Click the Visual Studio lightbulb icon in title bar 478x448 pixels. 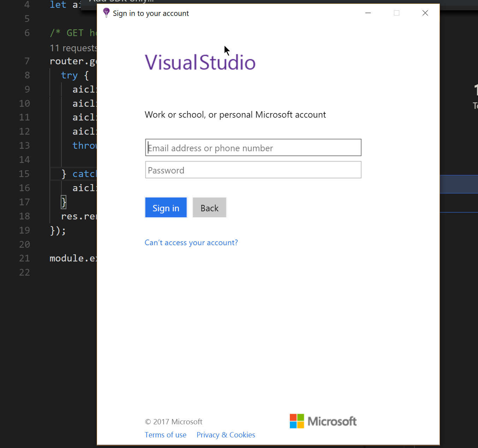pyautogui.click(x=106, y=13)
